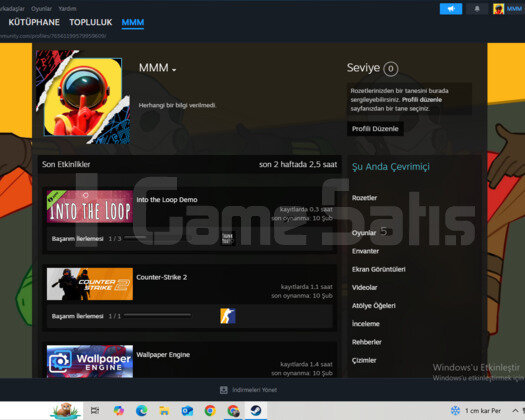Select the MMM profile tab
Viewport: 525px width, 420px height.
(x=133, y=22)
